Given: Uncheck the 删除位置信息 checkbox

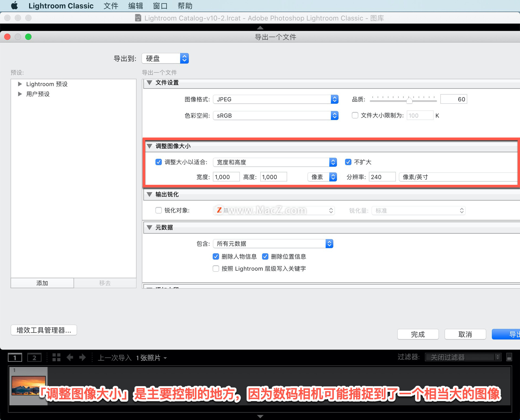Looking at the screenshot, I should (265, 257).
